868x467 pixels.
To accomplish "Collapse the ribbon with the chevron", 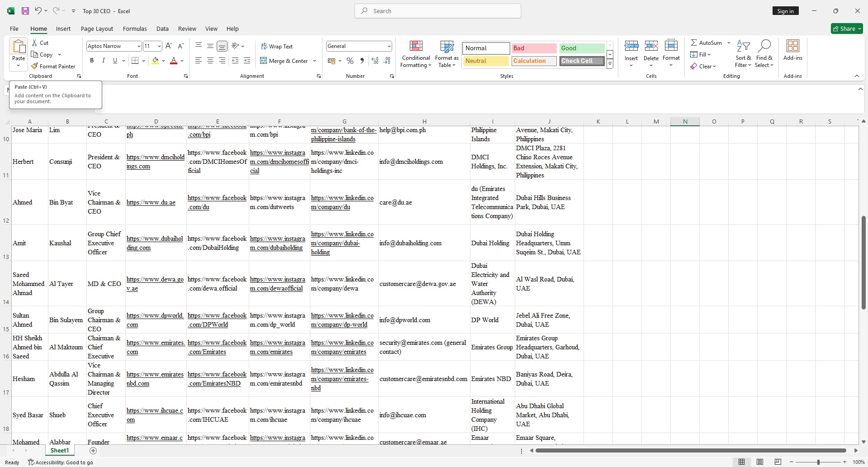I will click(x=857, y=76).
